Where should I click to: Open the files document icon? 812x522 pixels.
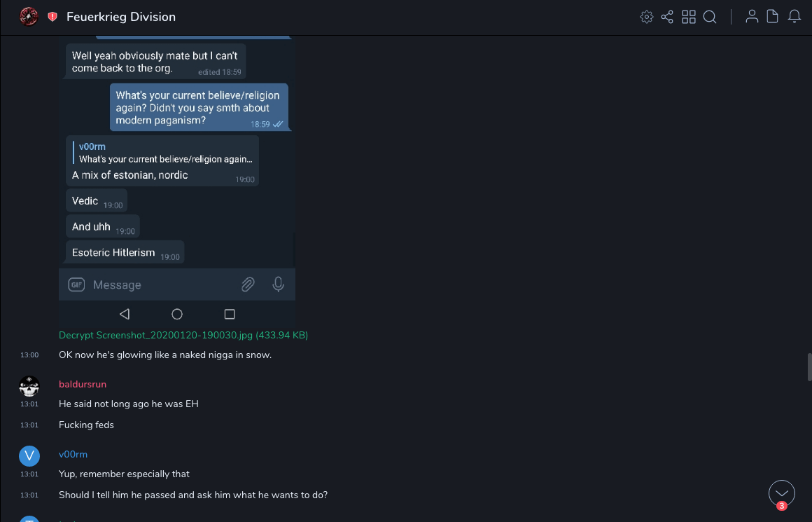point(773,17)
